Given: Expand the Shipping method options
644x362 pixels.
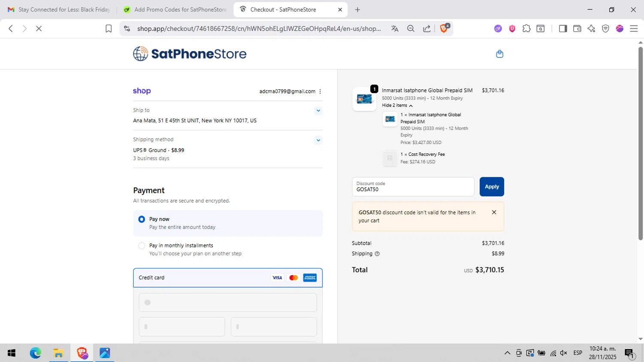Looking at the screenshot, I should coord(318,140).
